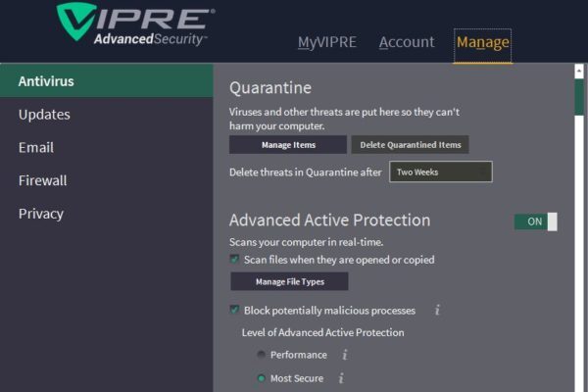Click the Quarantine heading

270,88
